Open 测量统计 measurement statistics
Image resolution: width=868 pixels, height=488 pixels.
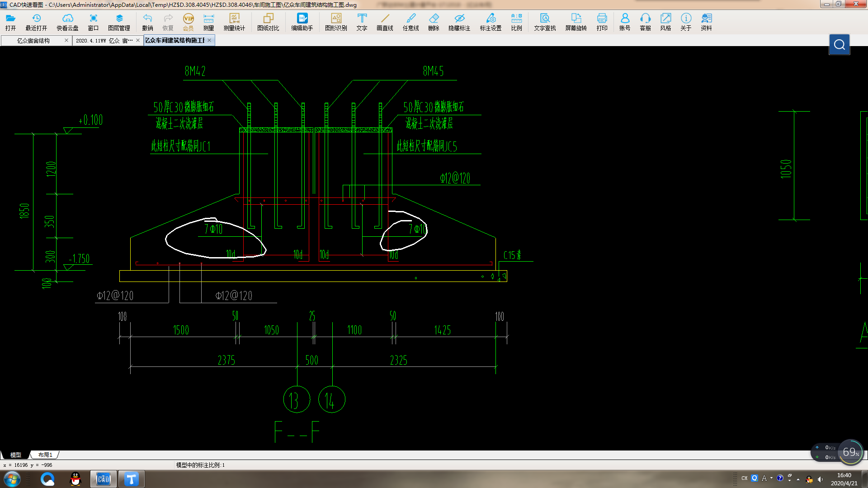coord(234,22)
